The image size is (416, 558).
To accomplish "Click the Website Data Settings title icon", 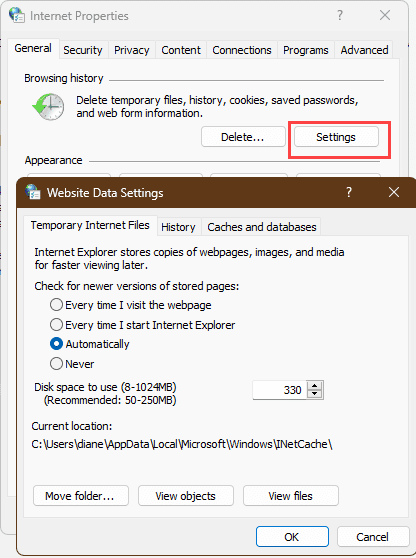I will tap(33, 192).
